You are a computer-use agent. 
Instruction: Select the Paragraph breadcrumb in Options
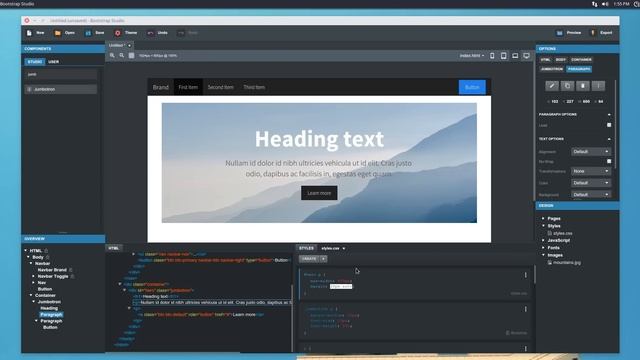click(579, 69)
